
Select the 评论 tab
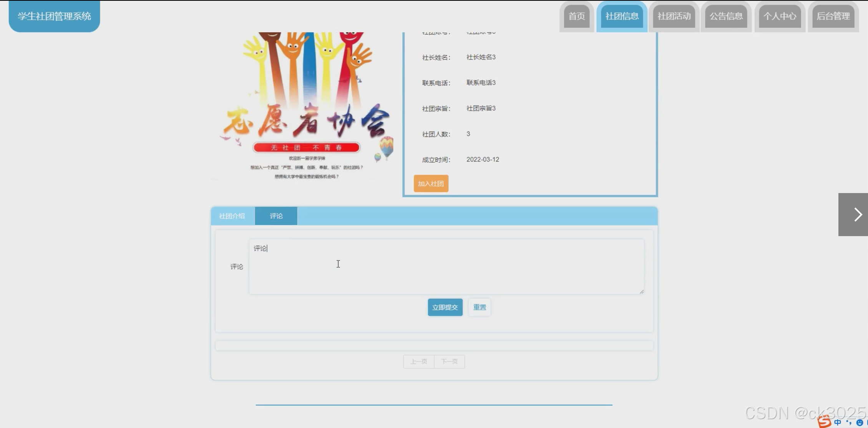point(276,216)
